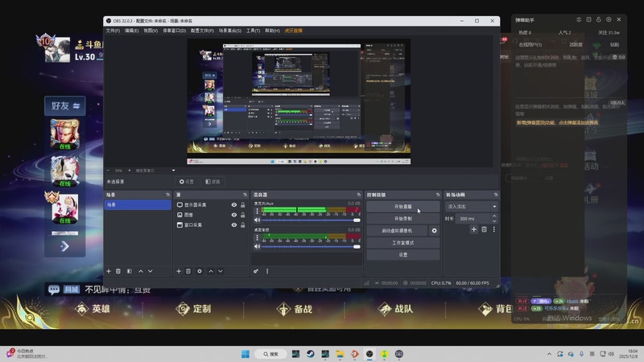This screenshot has height=362, width=644.
Task: Open the Docks (D) menu
Action: pos(174,31)
